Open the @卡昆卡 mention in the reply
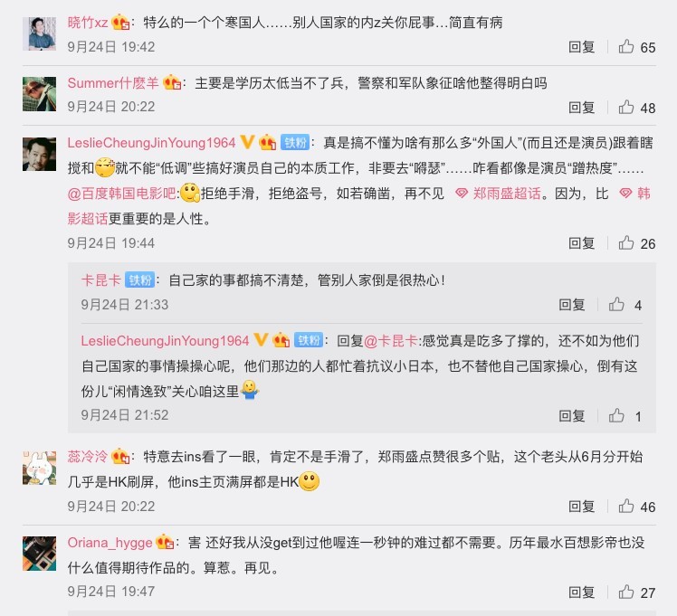The height and width of the screenshot is (616, 677). 391,341
